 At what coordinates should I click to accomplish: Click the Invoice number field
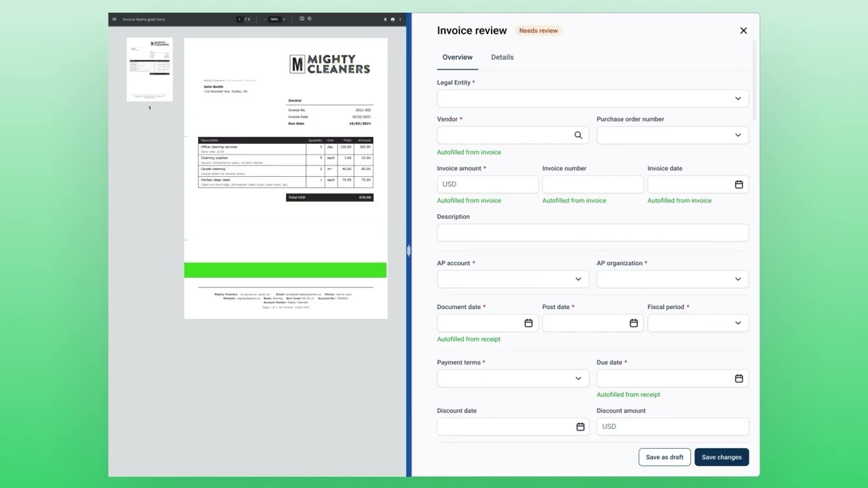tap(593, 184)
